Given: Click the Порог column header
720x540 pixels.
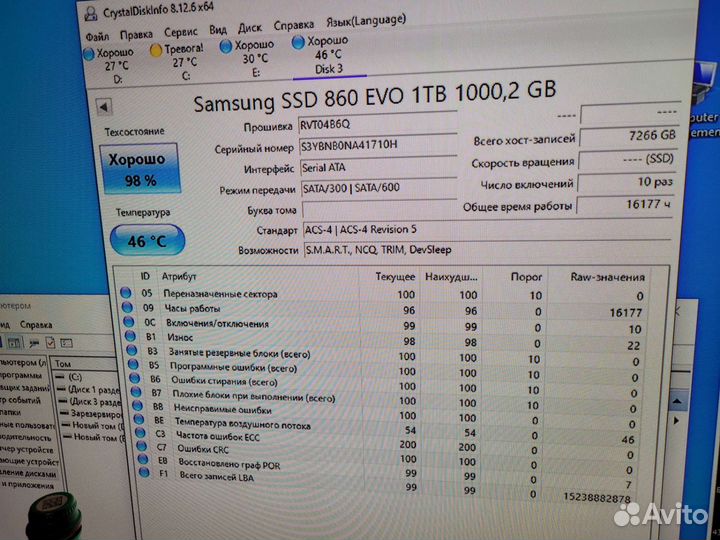Looking at the screenshot, I should click(526, 277).
